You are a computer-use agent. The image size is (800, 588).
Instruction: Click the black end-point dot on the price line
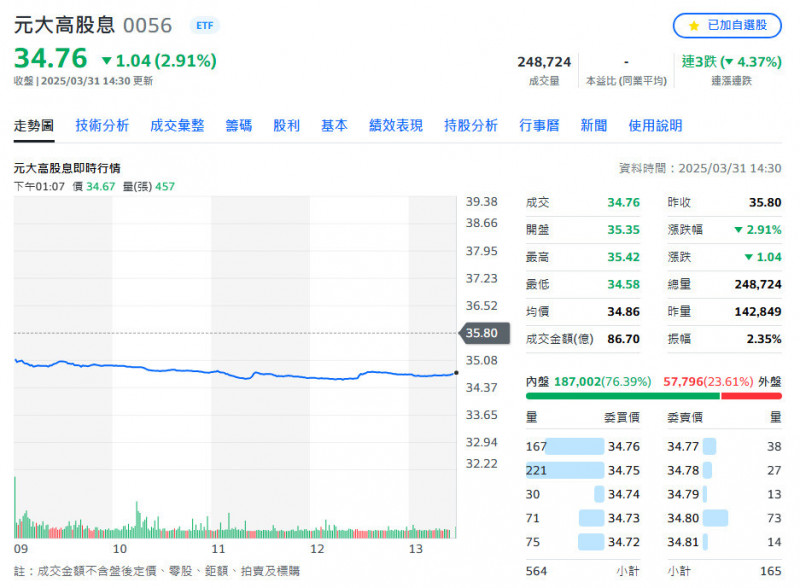click(x=456, y=373)
